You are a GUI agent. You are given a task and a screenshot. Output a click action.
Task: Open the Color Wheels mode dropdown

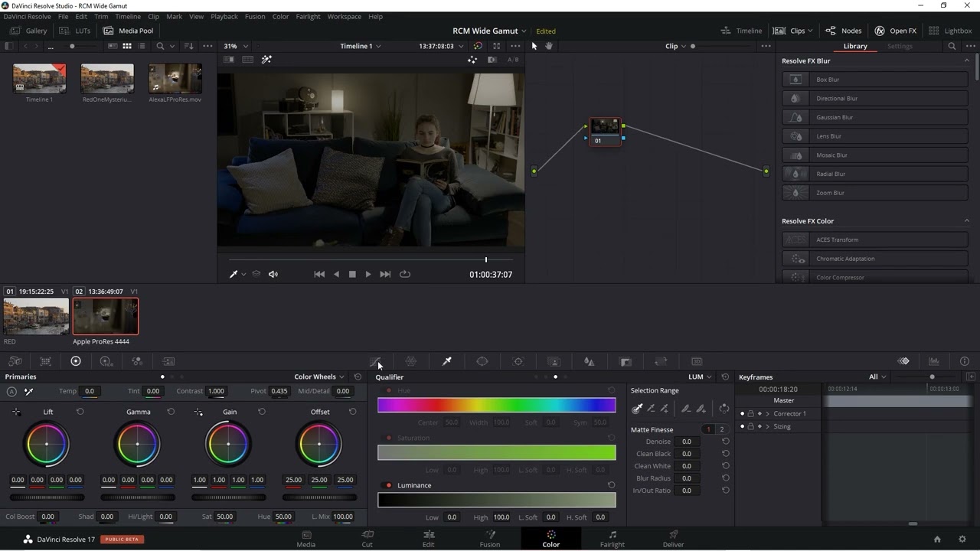(x=319, y=377)
